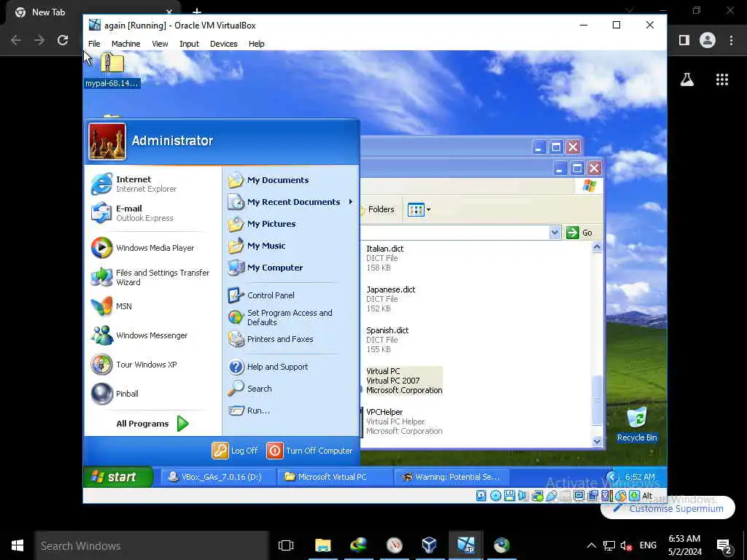
Task: Click the VirtualBox display status icon
Action: (x=578, y=496)
